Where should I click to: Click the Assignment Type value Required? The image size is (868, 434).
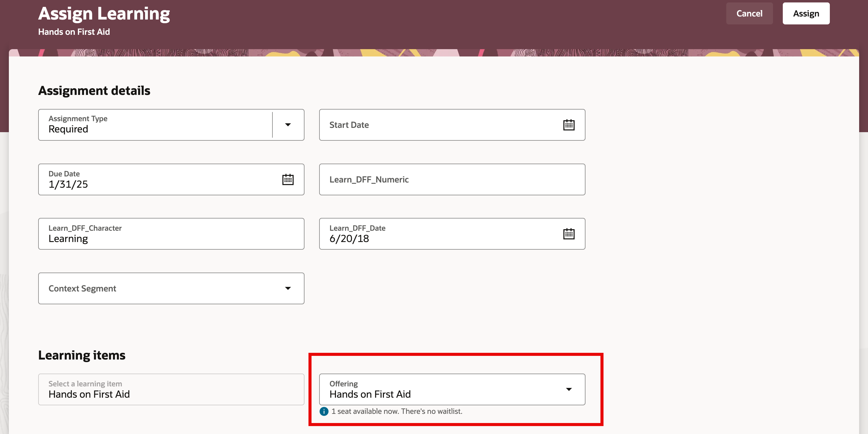tap(68, 129)
